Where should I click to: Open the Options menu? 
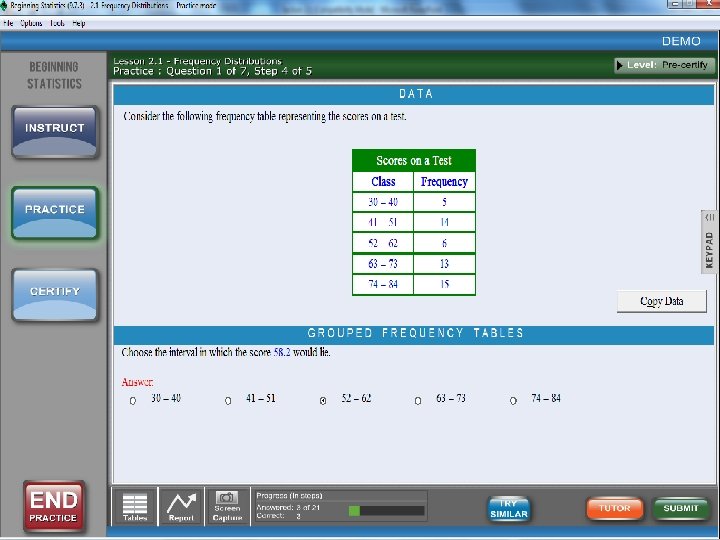[x=31, y=23]
